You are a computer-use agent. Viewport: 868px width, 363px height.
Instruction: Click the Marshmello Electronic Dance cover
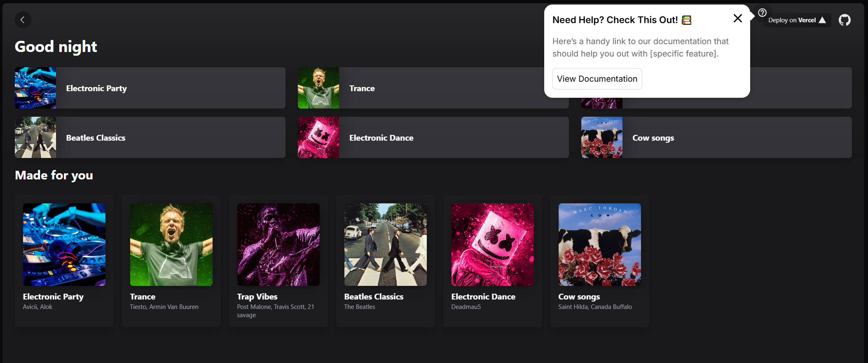click(x=493, y=244)
